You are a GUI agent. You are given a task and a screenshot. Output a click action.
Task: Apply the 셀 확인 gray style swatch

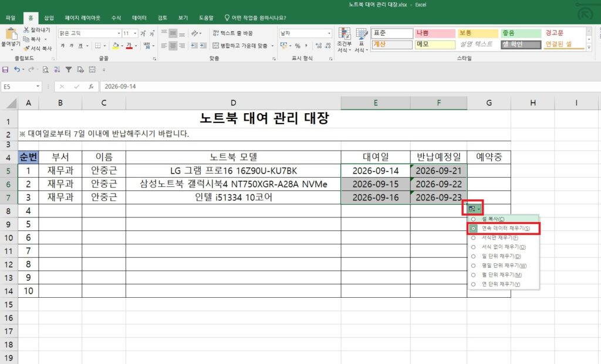[521, 45]
